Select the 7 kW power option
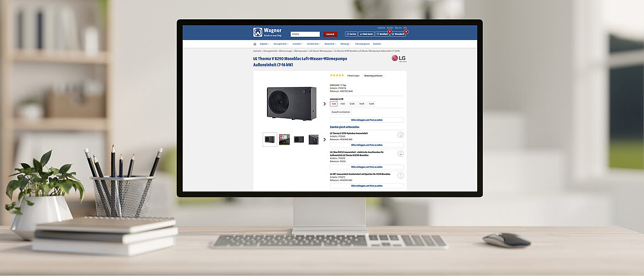The width and height of the screenshot is (644, 276). pyautogui.click(x=334, y=103)
